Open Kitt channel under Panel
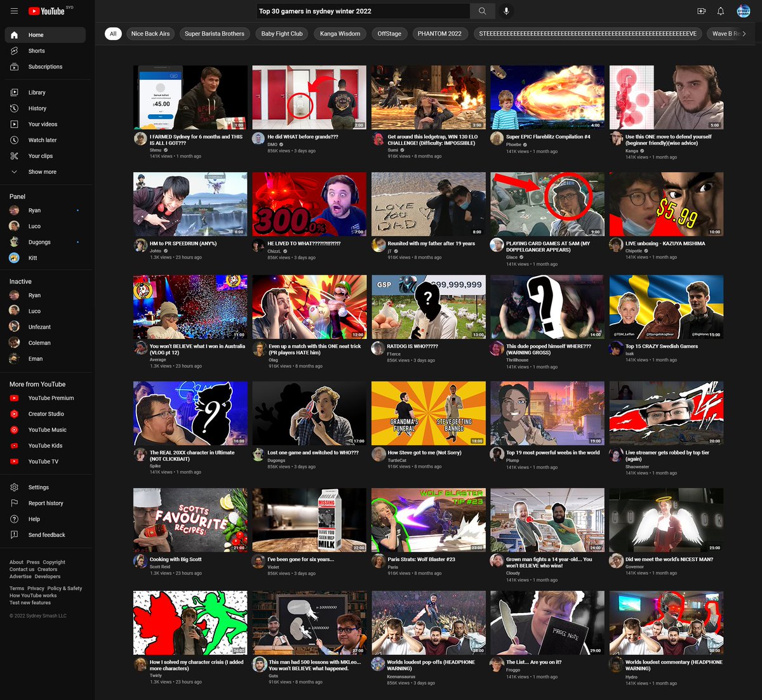Viewport: 762px width, 700px height. pos(45,258)
